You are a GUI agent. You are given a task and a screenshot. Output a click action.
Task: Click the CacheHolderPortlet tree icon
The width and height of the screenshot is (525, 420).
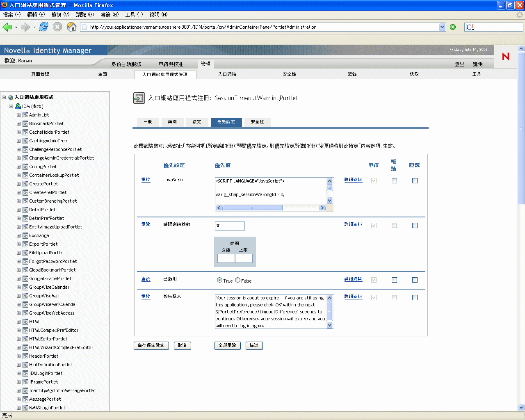[25, 132]
